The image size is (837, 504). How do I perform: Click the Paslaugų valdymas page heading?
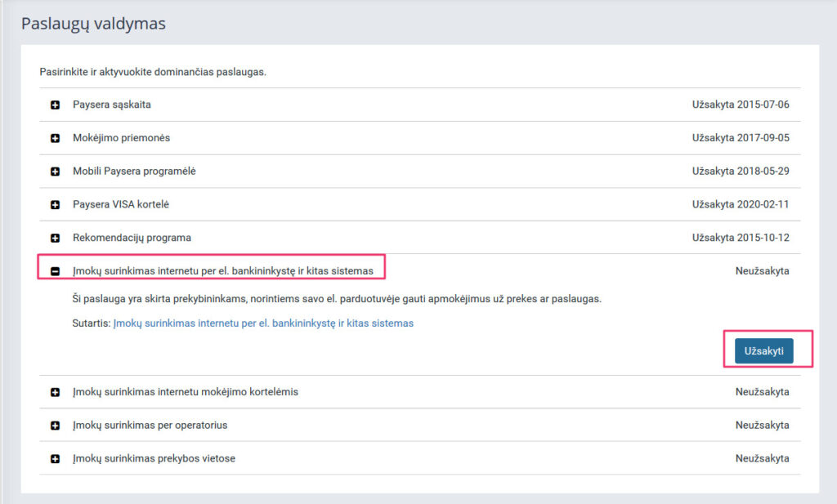(x=93, y=24)
